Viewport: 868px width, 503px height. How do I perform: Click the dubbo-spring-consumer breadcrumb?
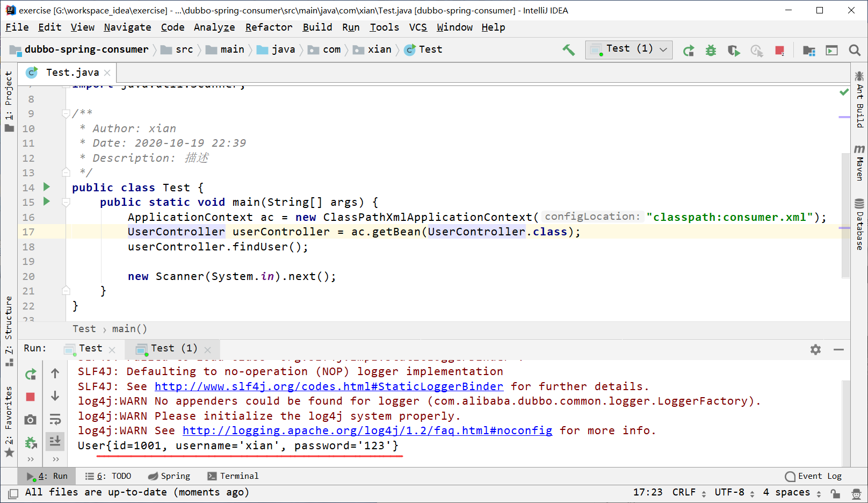click(x=79, y=49)
